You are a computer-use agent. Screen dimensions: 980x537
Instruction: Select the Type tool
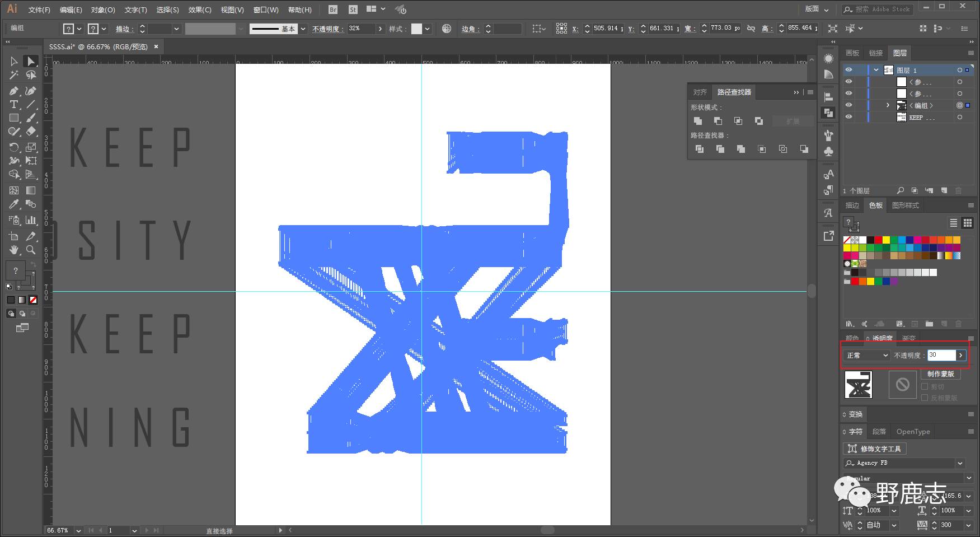pyautogui.click(x=14, y=105)
